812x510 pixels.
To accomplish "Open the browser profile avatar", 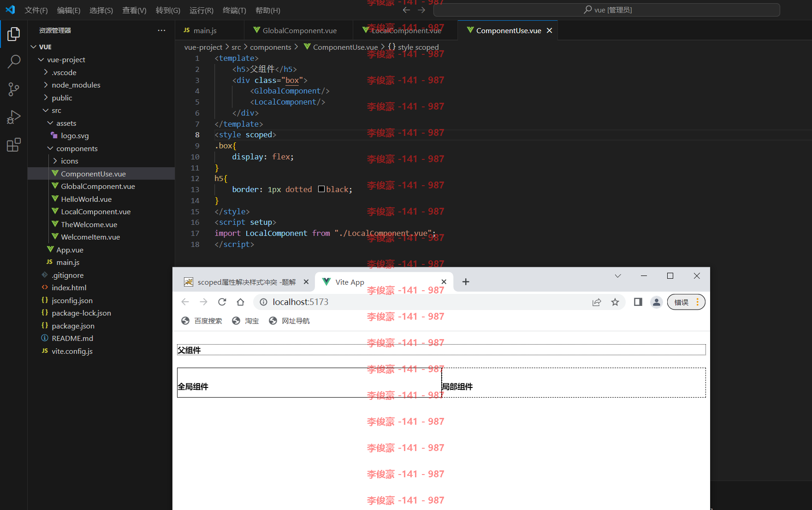I will [656, 302].
